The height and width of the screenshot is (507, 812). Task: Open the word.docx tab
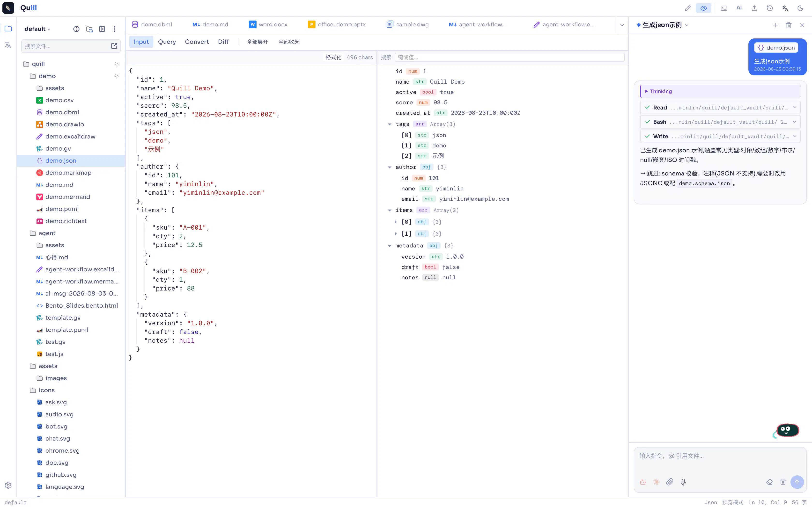tap(268, 24)
